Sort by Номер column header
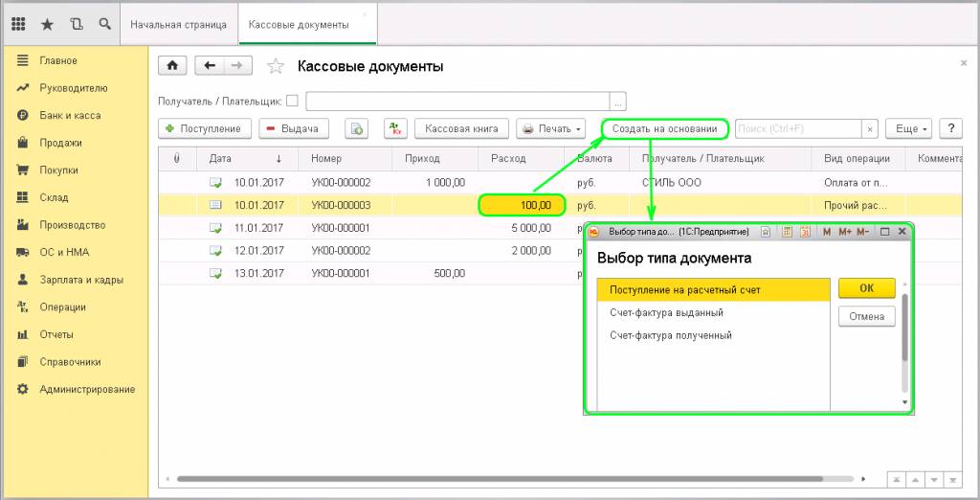Screen dimensions: 980x500 click(345, 159)
